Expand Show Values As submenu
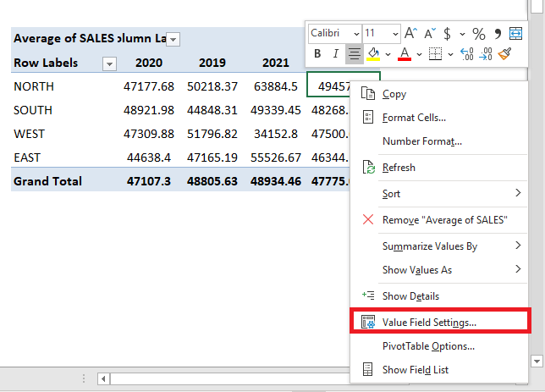This screenshot has height=392, width=545. [x=518, y=269]
